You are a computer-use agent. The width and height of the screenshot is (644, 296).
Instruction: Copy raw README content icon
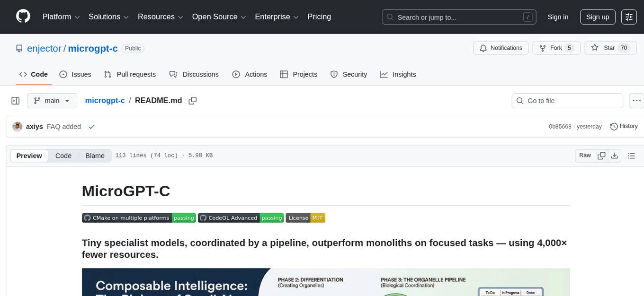[601, 155]
